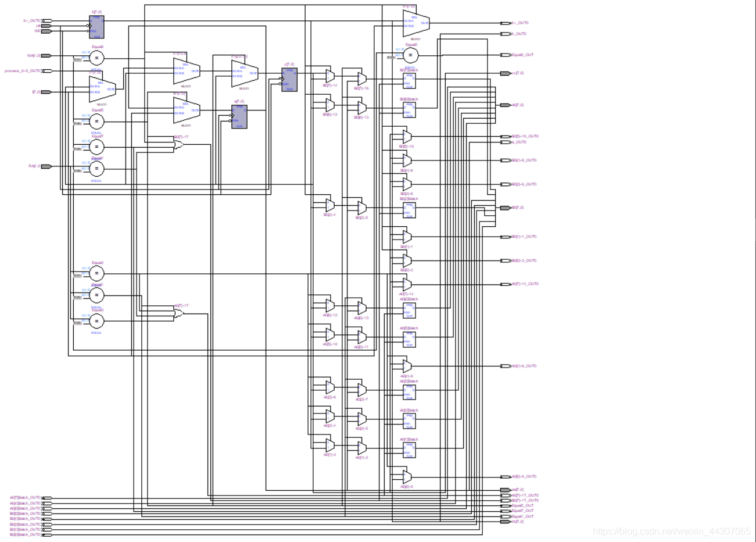Select the A0[7]~17 OR gate
This screenshot has width=756, height=542.
pos(178,313)
